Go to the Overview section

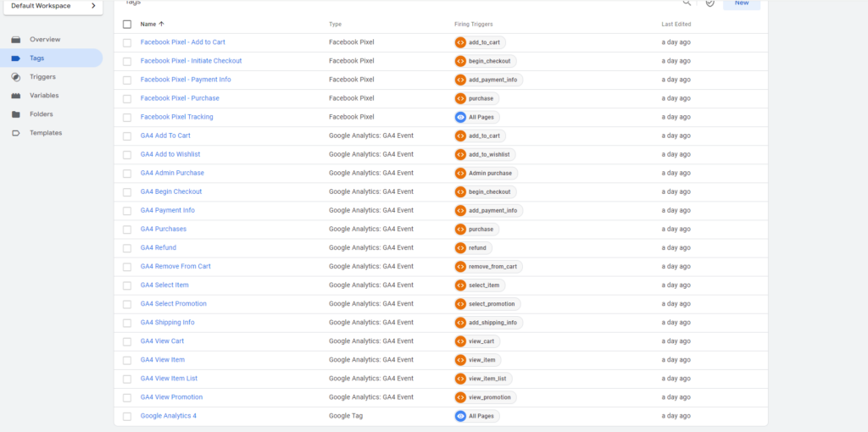[x=44, y=40]
